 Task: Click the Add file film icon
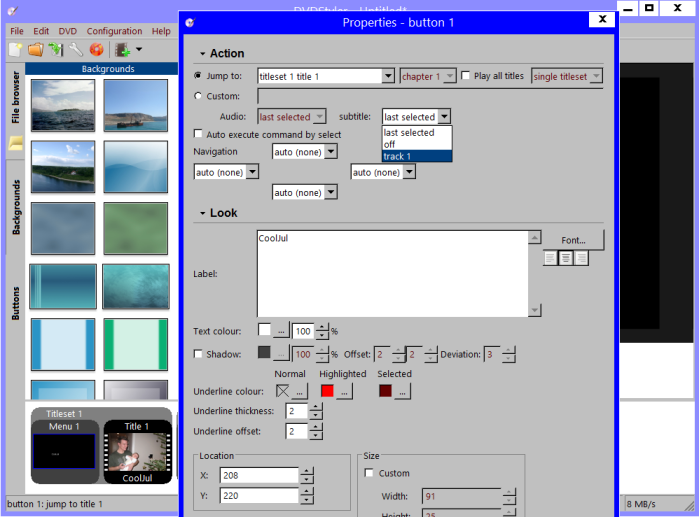tap(122, 49)
